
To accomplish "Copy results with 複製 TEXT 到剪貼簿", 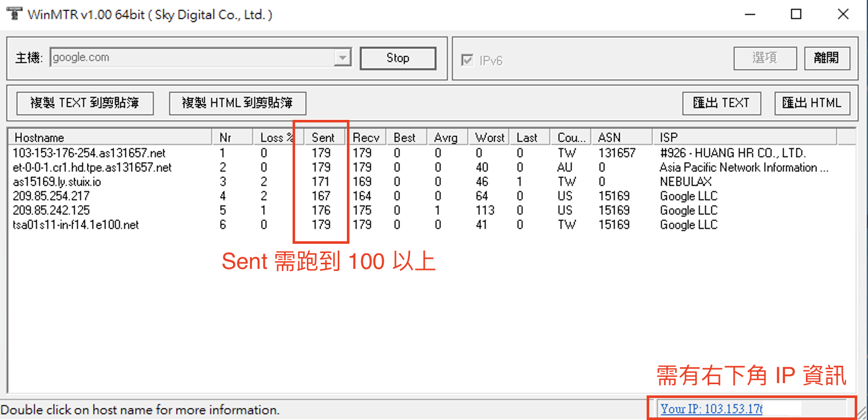I will tap(85, 103).
